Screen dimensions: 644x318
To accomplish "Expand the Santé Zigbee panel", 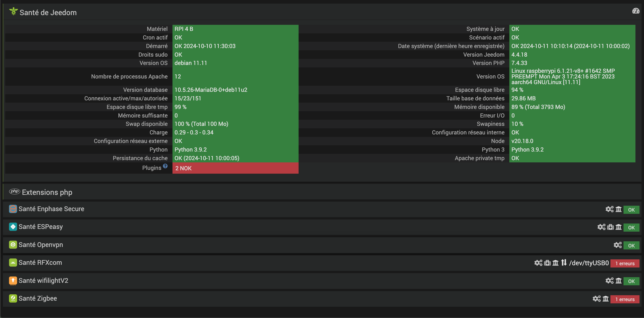I will [x=38, y=298].
